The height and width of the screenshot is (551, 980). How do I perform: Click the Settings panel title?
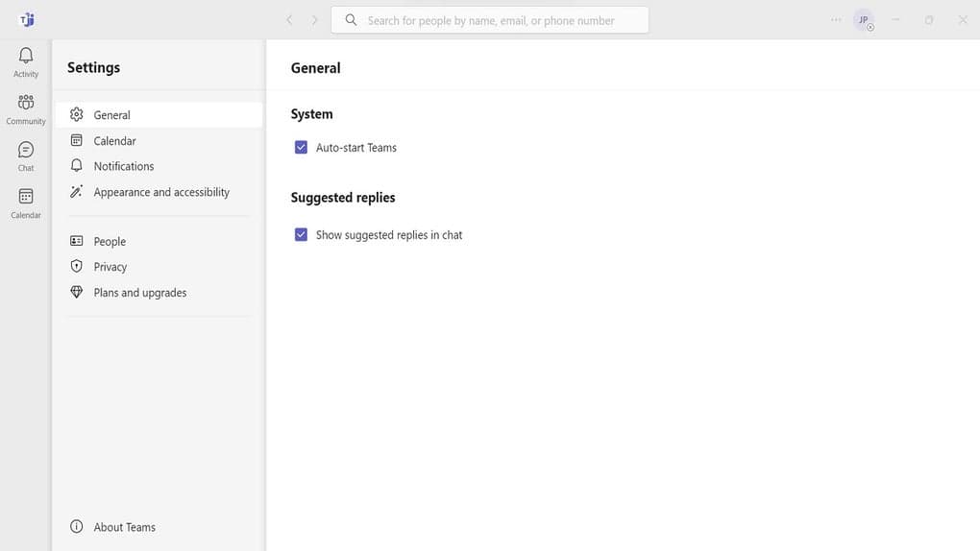click(94, 67)
